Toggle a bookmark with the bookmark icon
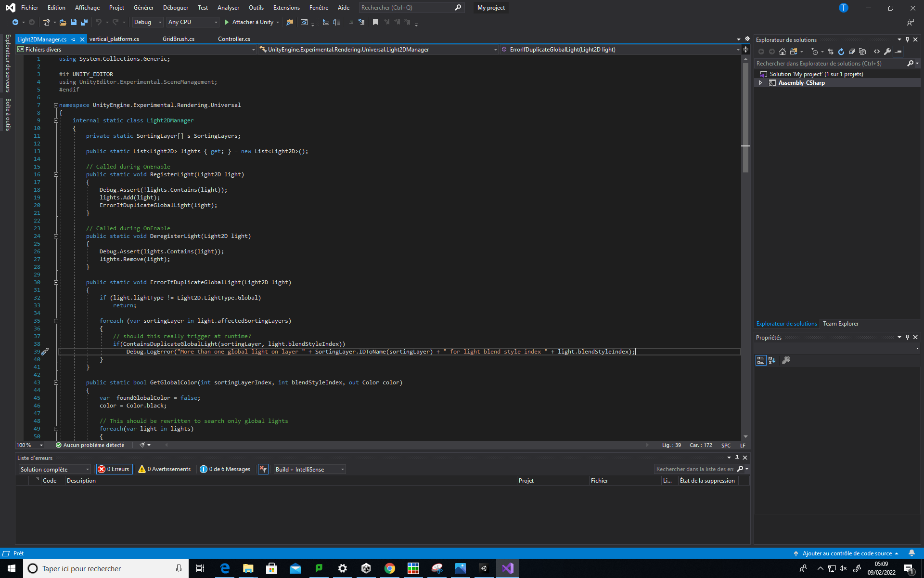924x578 pixels. pyautogui.click(x=376, y=22)
